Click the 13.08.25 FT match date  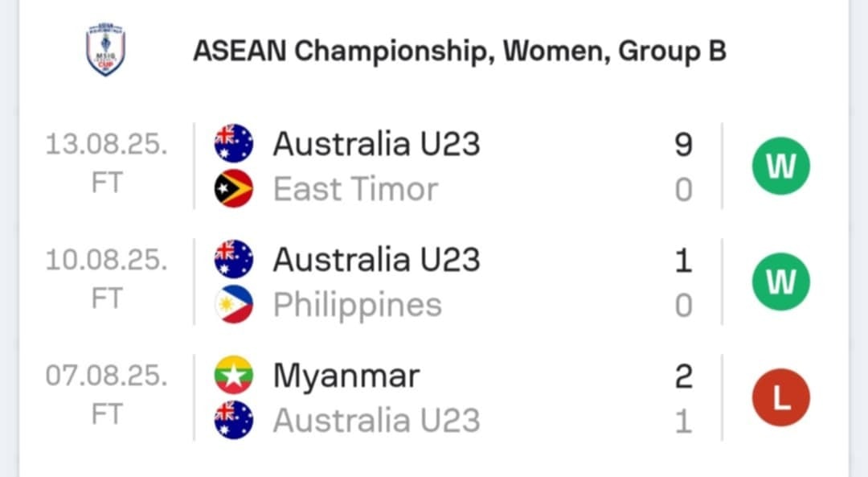coord(106,163)
